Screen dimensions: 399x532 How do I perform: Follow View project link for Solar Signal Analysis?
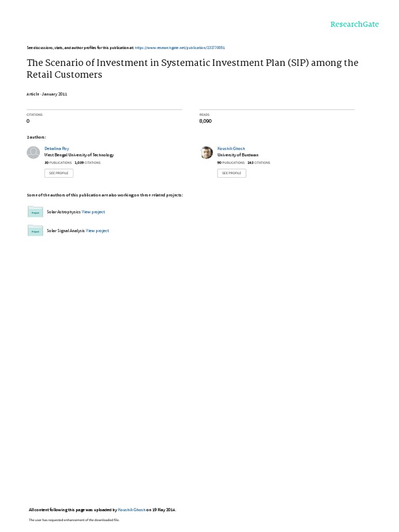tap(98, 231)
